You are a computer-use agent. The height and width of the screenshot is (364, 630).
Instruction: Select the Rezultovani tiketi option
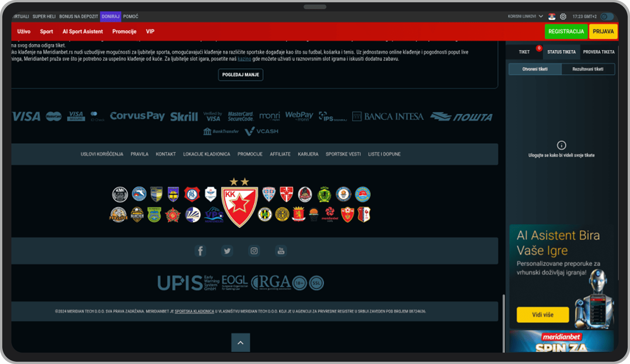(588, 69)
